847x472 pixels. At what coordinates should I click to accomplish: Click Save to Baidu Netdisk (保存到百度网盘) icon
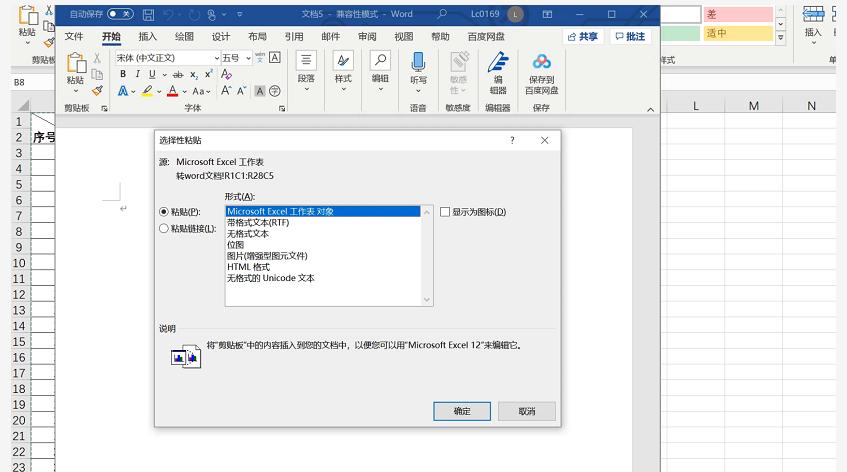541,62
